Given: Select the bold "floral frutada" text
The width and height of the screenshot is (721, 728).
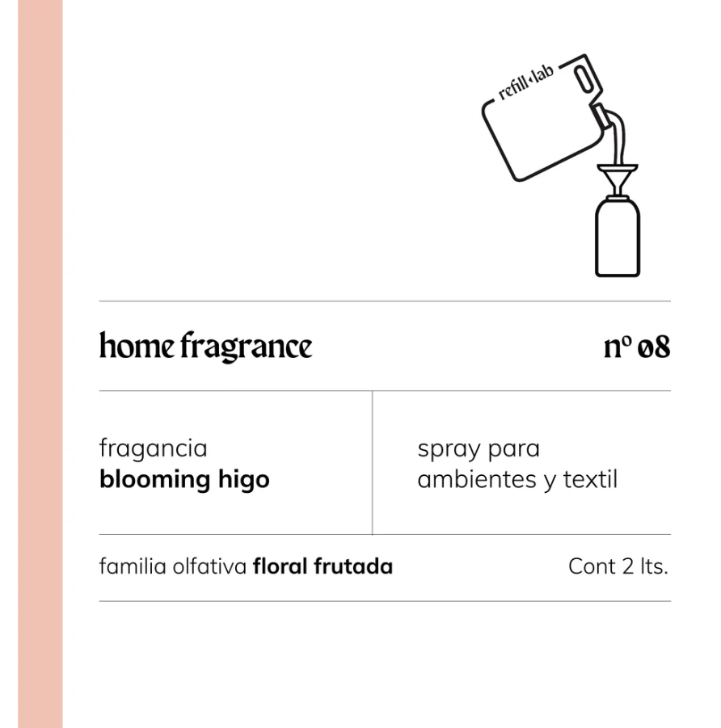Looking at the screenshot, I should point(323,566).
